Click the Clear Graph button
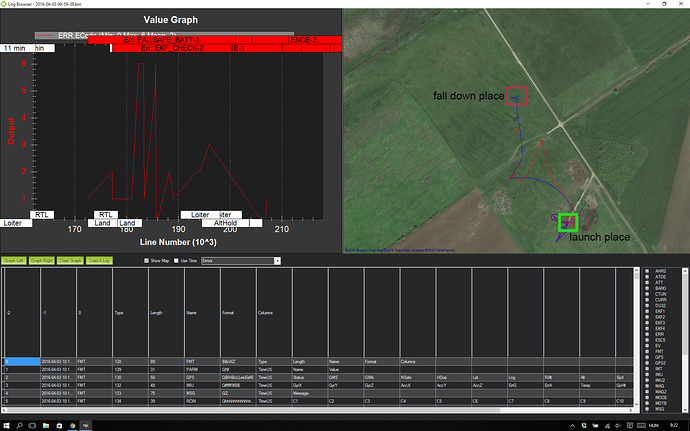Viewport: 690px width, 431px height. pos(70,261)
